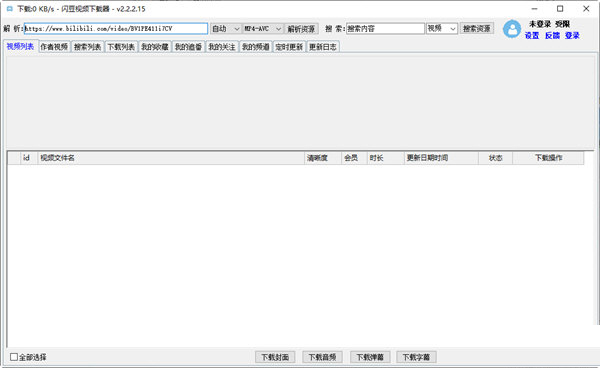Switch to the 视频列表 tab
This screenshot has width=600, height=368.
(20, 47)
